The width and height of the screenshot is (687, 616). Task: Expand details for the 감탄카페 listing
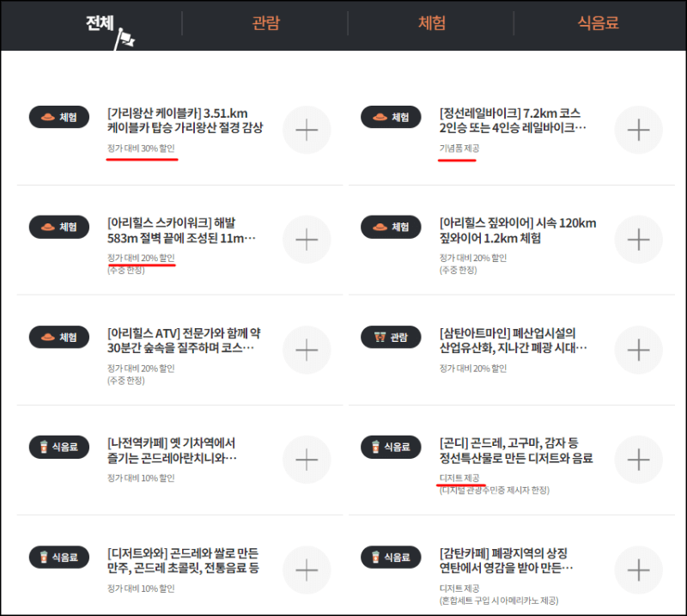pyautogui.click(x=638, y=570)
